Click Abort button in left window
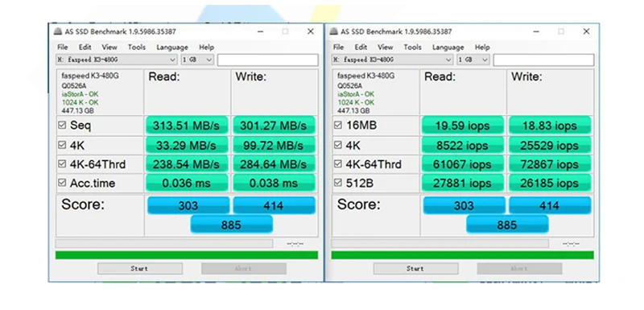 click(x=244, y=268)
